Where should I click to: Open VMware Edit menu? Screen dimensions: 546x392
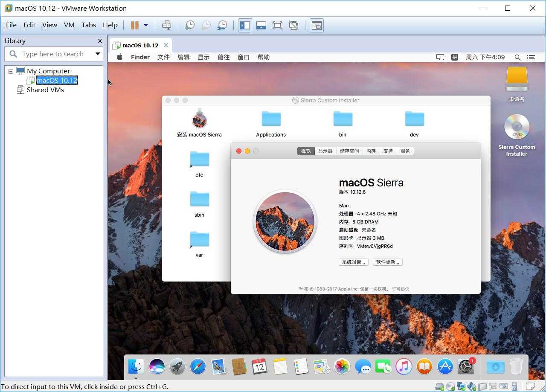click(29, 25)
